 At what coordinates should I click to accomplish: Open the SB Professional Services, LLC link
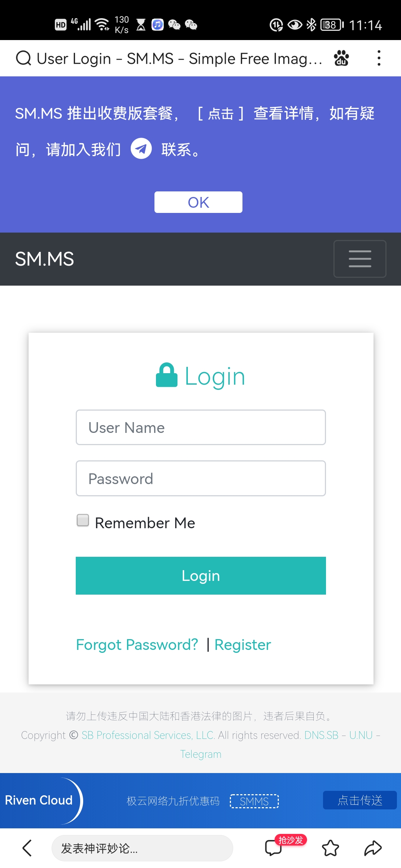148,735
